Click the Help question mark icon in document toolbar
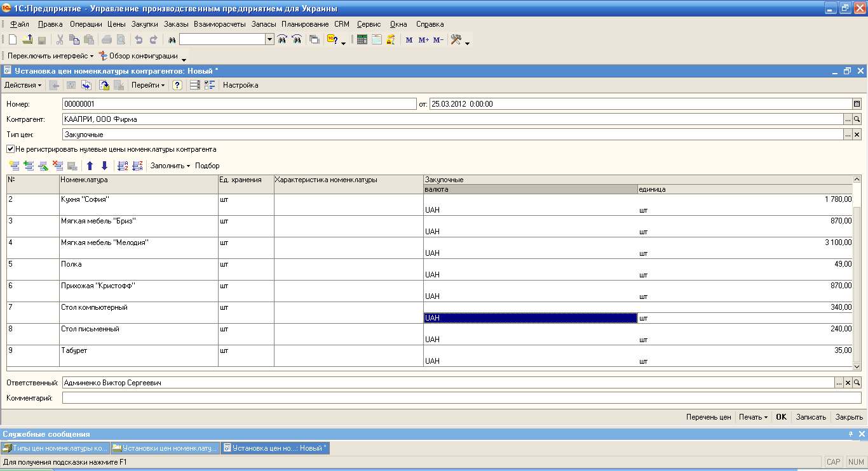This screenshot has height=471, width=868. click(x=177, y=85)
